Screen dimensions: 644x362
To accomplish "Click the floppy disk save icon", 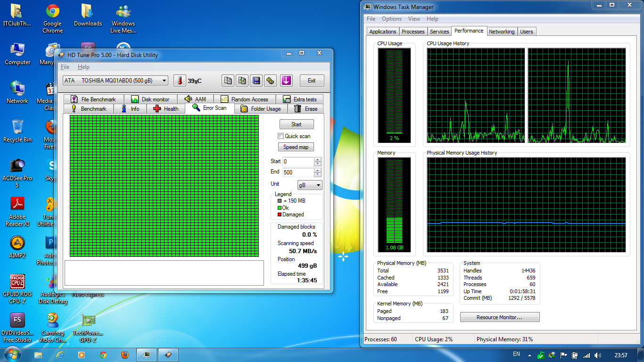I will (256, 81).
